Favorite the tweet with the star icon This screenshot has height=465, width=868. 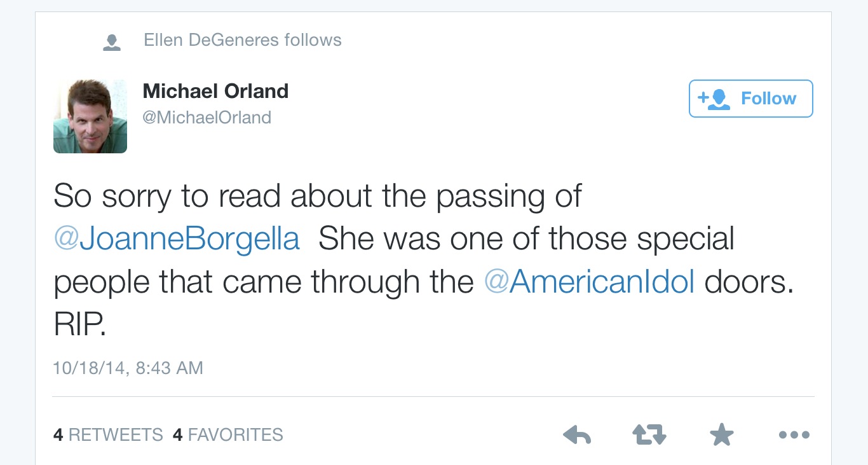[721, 435]
